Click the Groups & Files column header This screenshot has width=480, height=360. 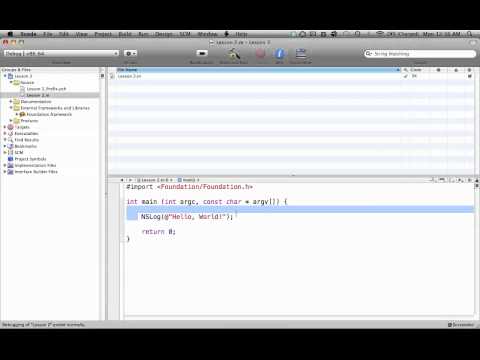[x=50, y=70]
